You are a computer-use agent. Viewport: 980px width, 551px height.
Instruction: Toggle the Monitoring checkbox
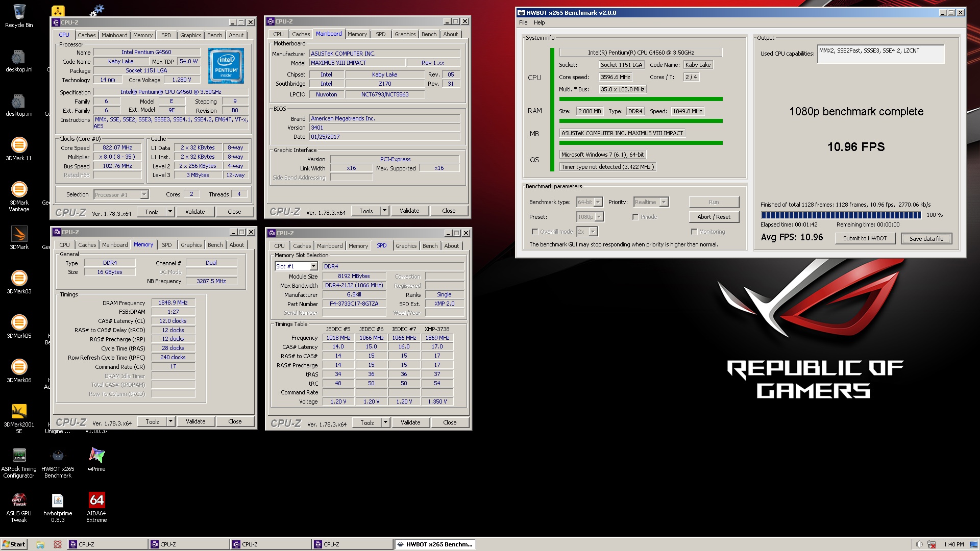(x=694, y=232)
